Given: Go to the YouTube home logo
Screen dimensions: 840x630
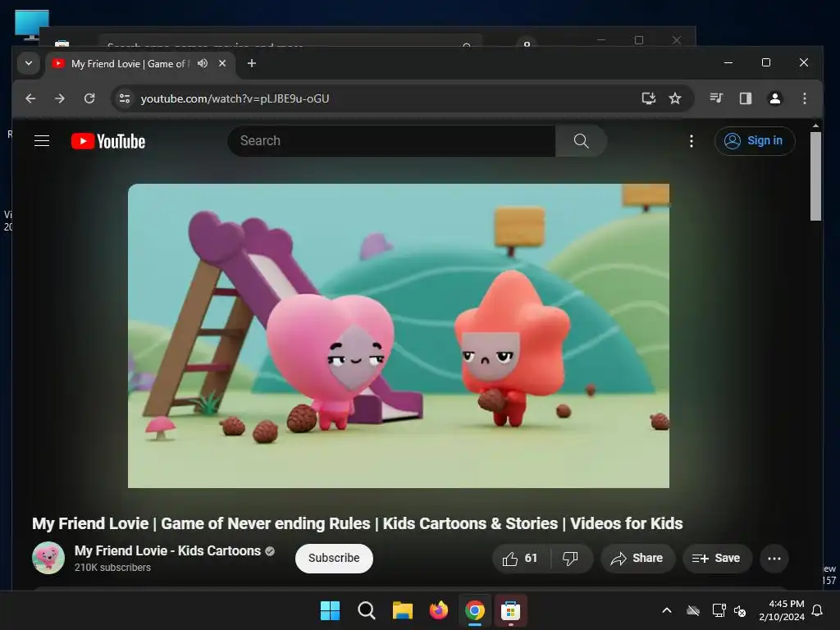Looking at the screenshot, I should click(108, 141).
